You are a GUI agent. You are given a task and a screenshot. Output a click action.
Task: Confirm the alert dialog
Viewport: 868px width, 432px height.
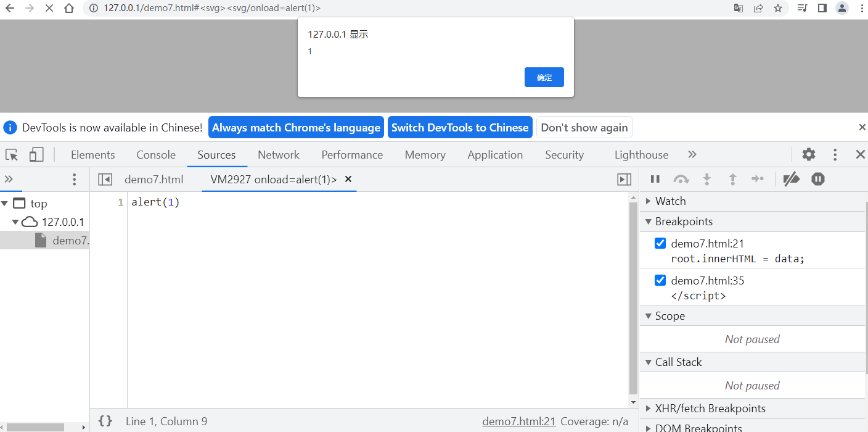coord(544,77)
